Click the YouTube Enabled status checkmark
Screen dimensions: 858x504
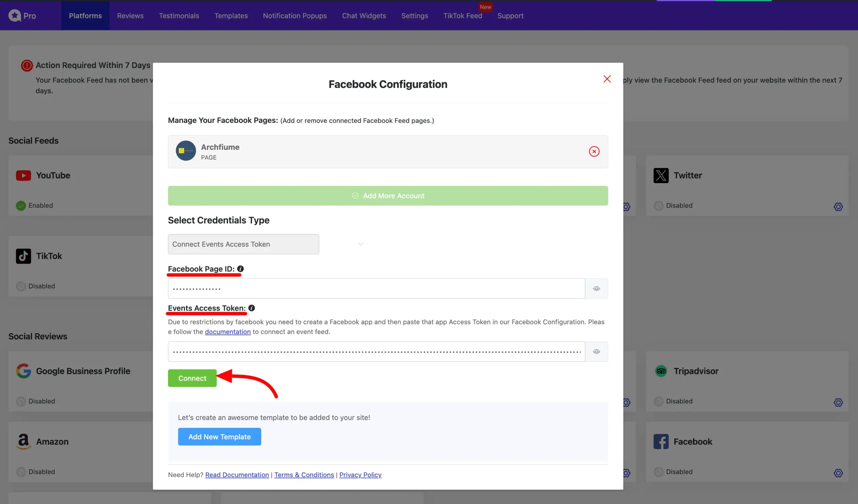(21, 205)
